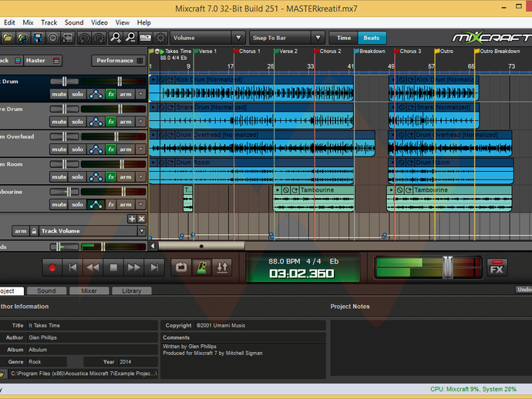Expand the Kick Drum track arm options arrow
The width and height of the screenshot is (532, 399).
pos(140,94)
